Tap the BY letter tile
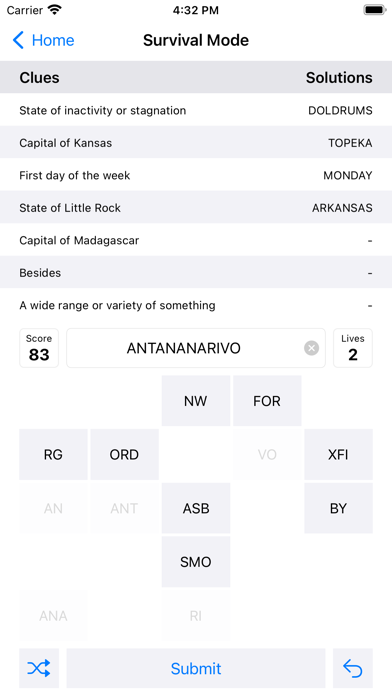Image resolution: width=392 pixels, height=696 pixels. pyautogui.click(x=338, y=508)
